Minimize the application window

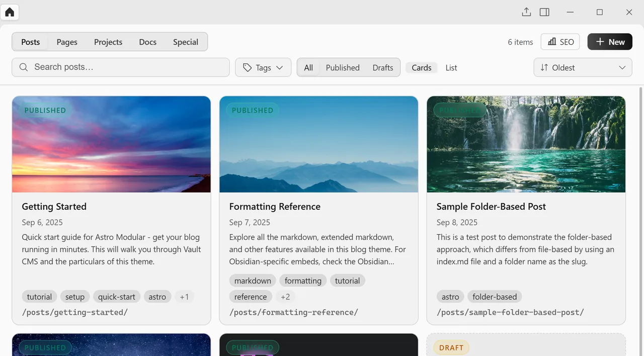(x=570, y=12)
